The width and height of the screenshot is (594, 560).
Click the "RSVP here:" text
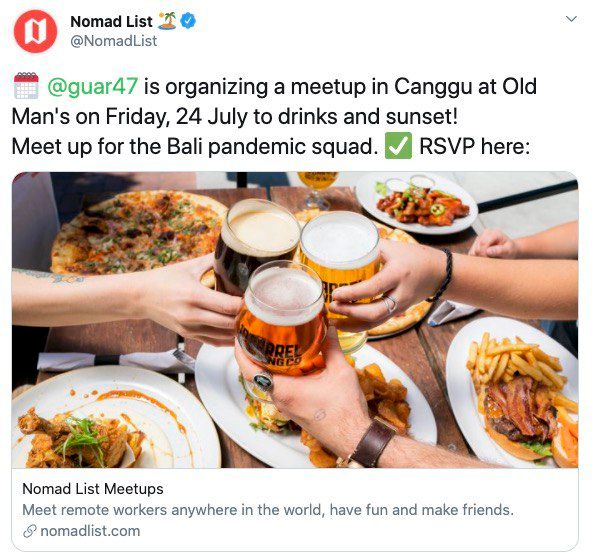475,146
